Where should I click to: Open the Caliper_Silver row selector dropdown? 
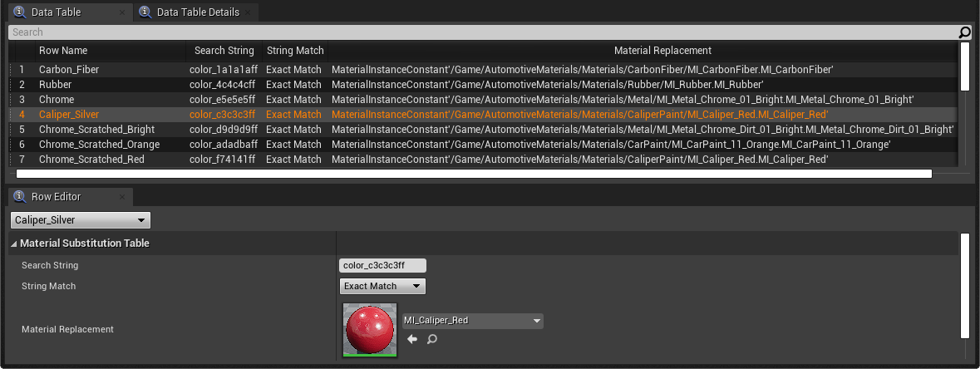coord(81,220)
